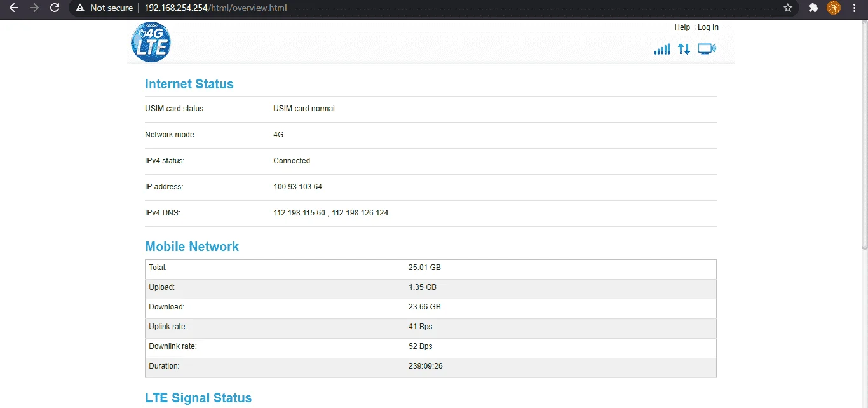Click the 'Download:' row label

(x=166, y=307)
